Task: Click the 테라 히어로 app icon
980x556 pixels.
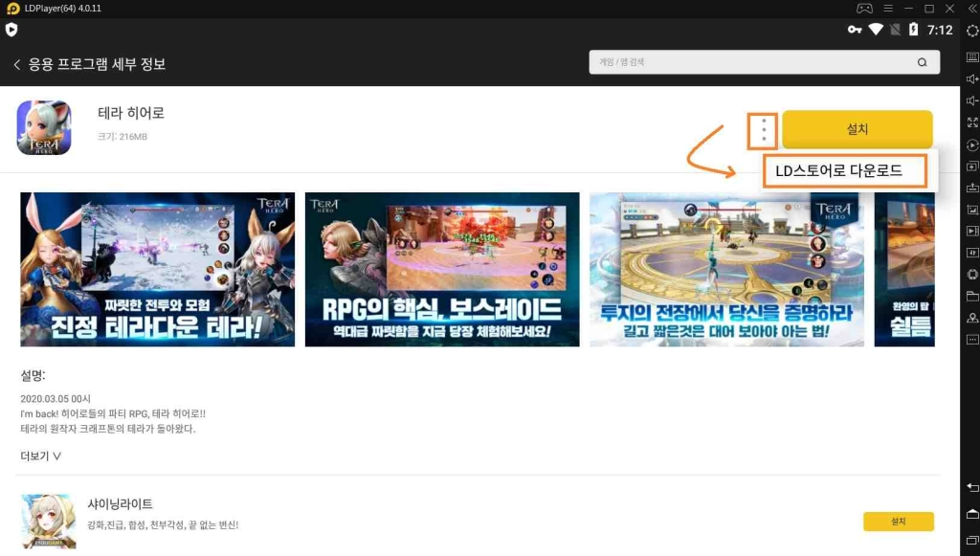Action: [44, 127]
